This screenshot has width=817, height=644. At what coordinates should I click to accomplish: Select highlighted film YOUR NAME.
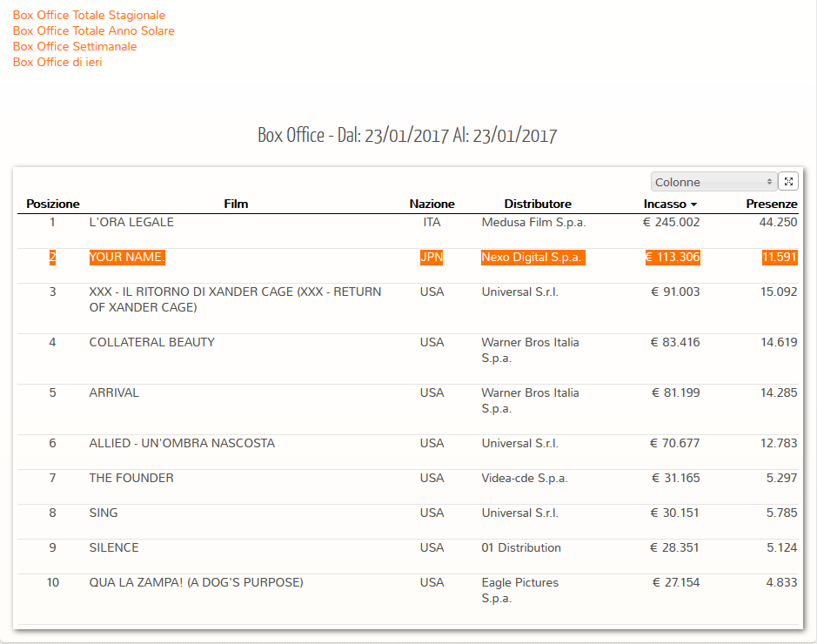(127, 257)
